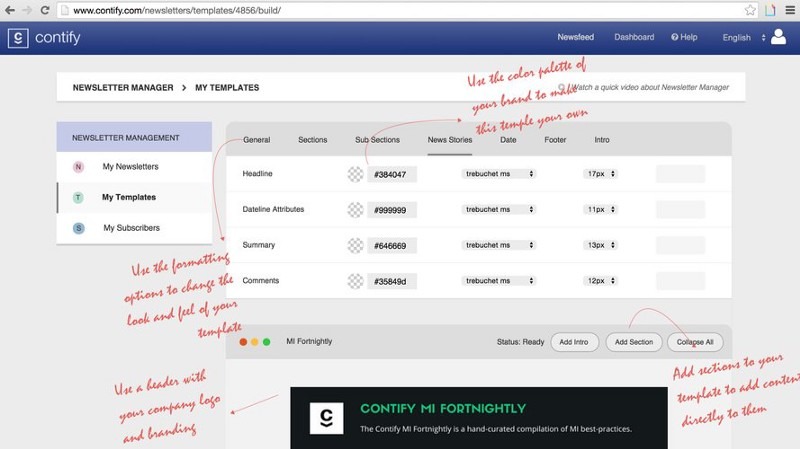
Task: Click the Status: Ready label
Action: [x=520, y=342]
